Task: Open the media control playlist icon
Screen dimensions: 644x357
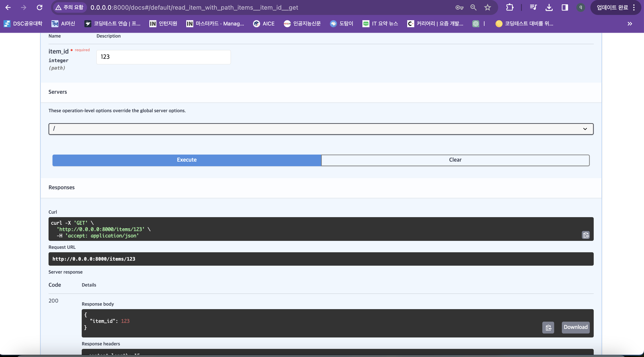Action: pos(533,7)
